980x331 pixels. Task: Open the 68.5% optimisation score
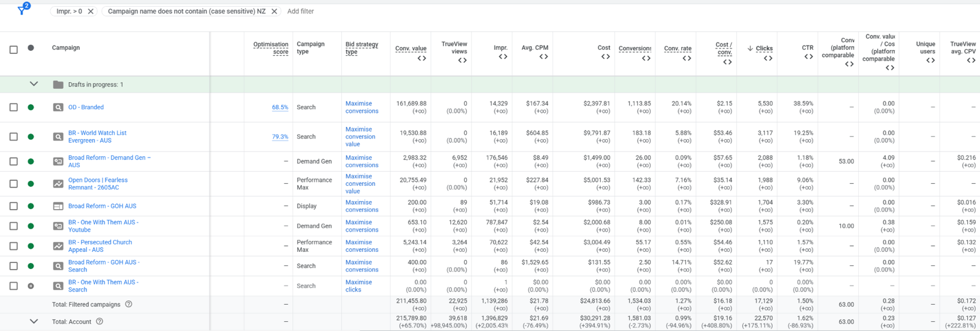click(280, 107)
